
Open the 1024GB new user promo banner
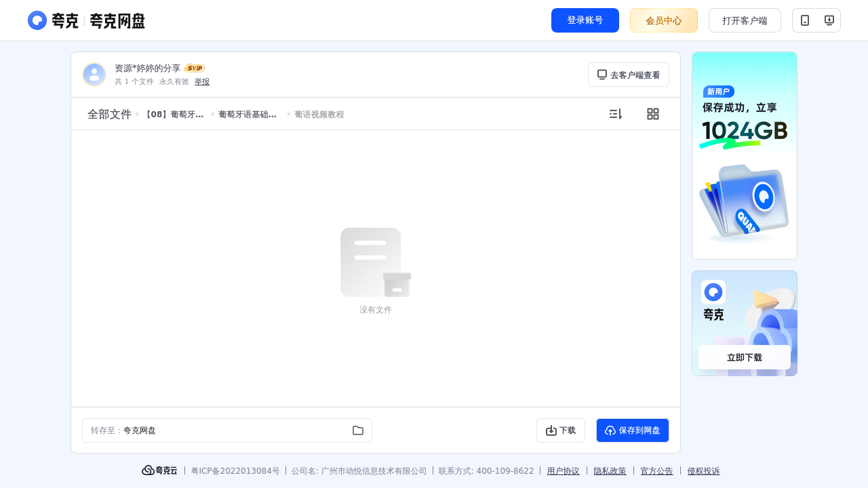click(745, 155)
